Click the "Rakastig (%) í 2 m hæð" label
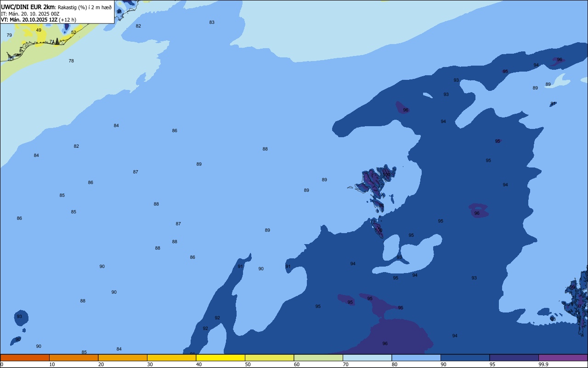The width and height of the screenshot is (588, 368). pos(85,7)
